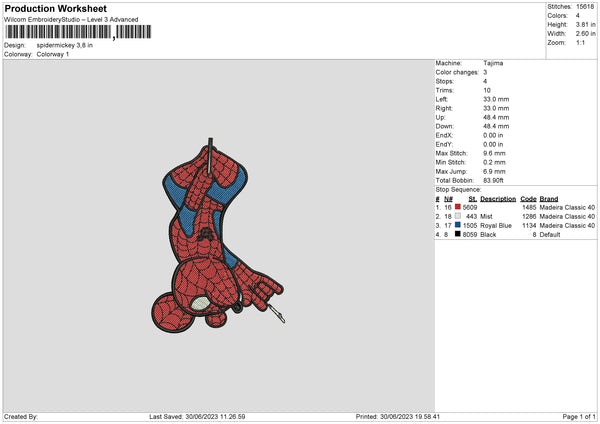Viewport: 600px width, 424px height.
Task: Click the 'Brand' column header
Action: 549,199
